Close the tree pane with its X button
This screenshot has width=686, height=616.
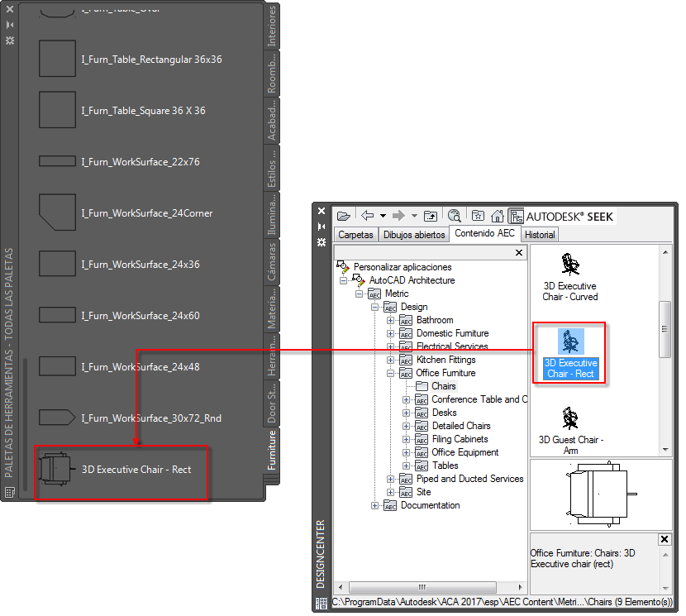pos(519,253)
